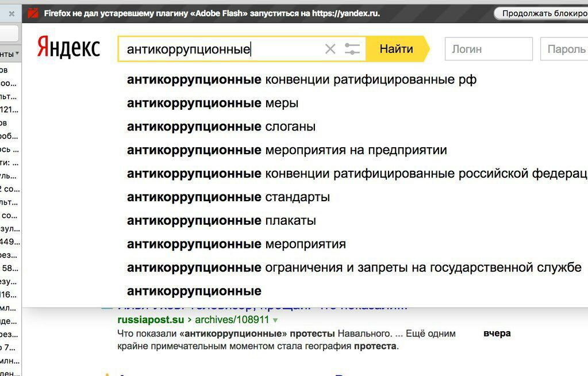Select sidebar entry ending with 16...
The image size is (588, 376).
tap(9, 294)
